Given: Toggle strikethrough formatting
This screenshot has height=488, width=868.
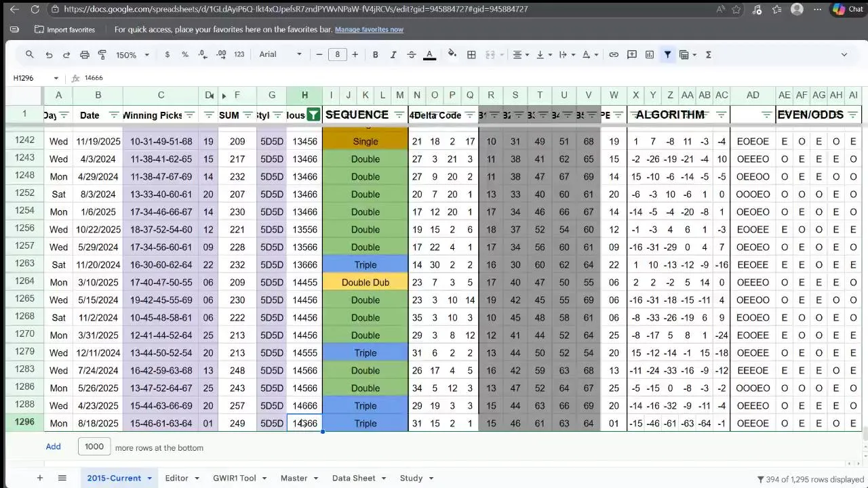Looking at the screenshot, I should (x=411, y=54).
